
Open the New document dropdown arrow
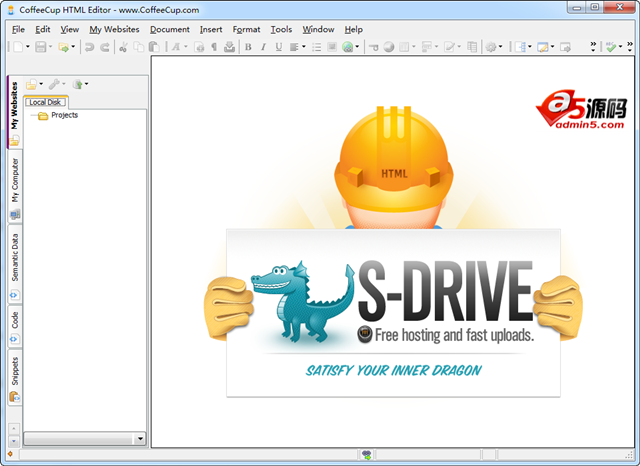(x=28, y=47)
